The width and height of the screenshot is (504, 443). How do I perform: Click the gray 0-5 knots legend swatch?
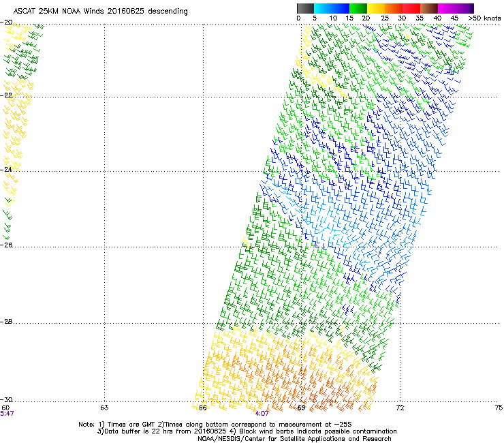(x=305, y=8)
